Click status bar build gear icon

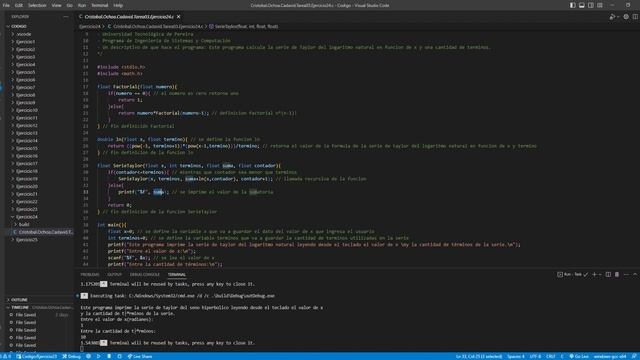pyautogui.click(x=88, y=356)
